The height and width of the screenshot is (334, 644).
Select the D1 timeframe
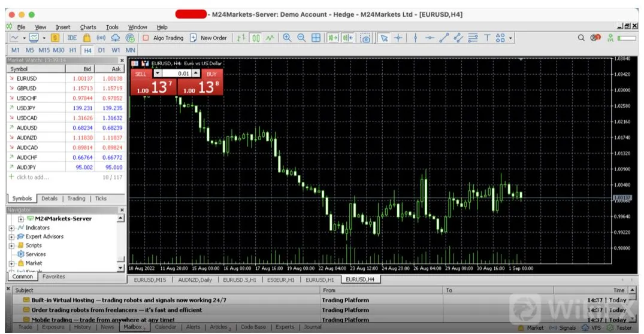[101, 50]
